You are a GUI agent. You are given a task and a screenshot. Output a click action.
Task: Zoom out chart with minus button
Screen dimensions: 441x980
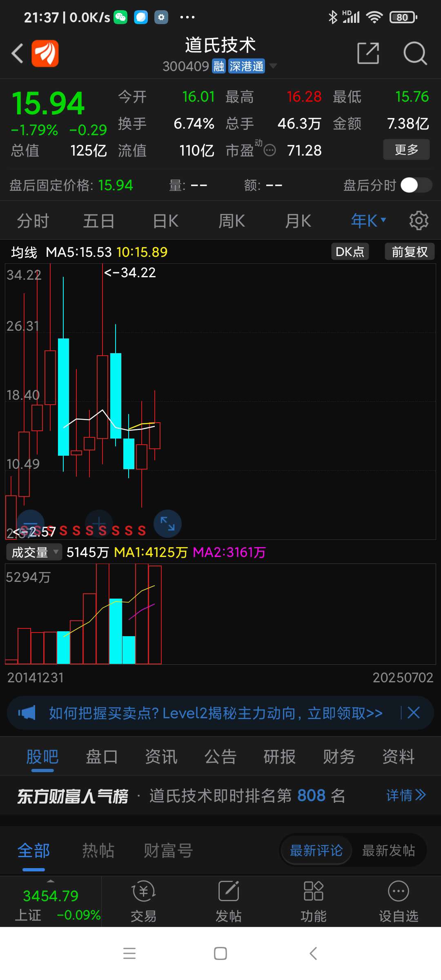(30, 523)
